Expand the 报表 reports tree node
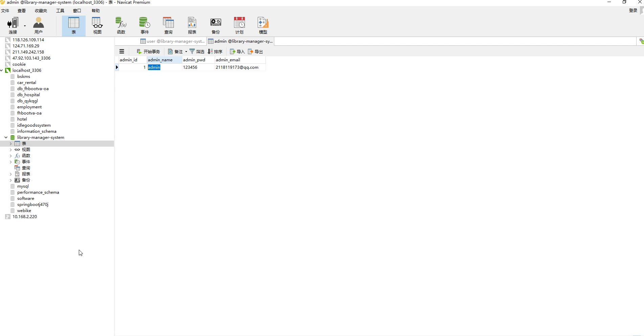644x336 pixels. click(10, 174)
